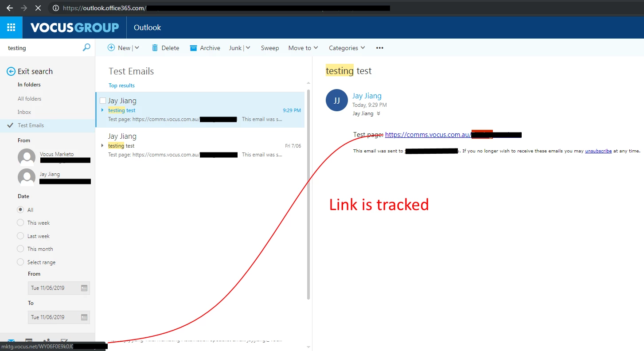
Task: Click Jay Jiang sender name in reading pane
Action: point(367,96)
